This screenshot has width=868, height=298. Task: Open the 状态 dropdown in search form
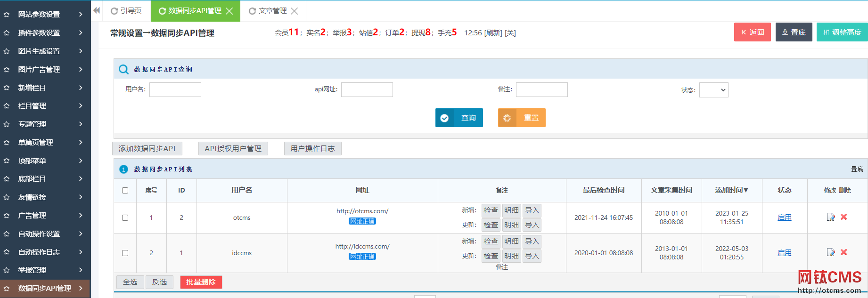[x=713, y=90]
